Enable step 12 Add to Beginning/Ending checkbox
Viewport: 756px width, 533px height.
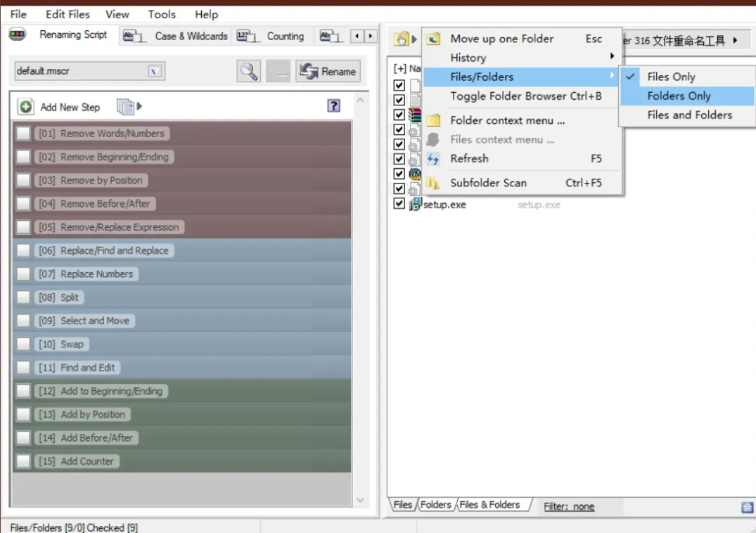pyautogui.click(x=23, y=391)
